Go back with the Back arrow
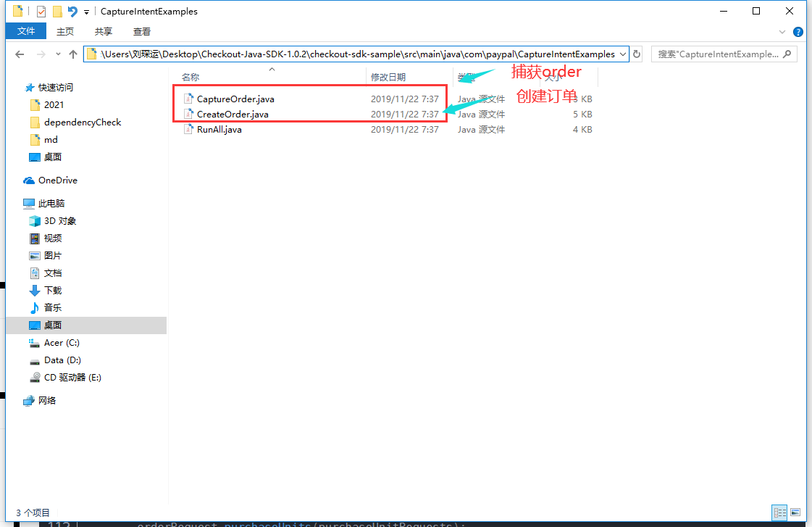This screenshot has height=527, width=812. 20,54
